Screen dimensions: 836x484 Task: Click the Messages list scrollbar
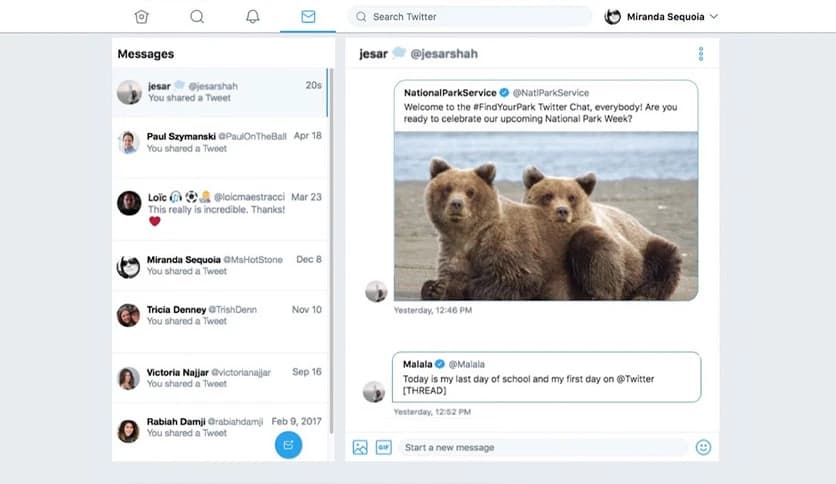(x=331, y=251)
